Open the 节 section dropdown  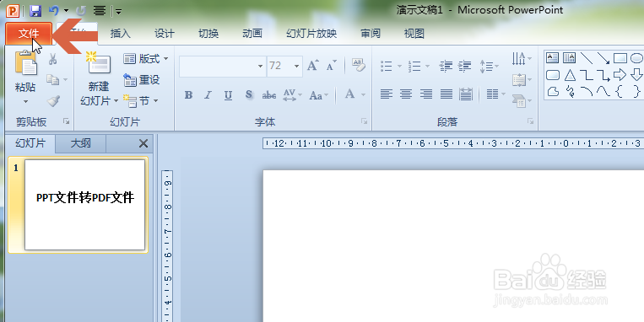click(141, 101)
